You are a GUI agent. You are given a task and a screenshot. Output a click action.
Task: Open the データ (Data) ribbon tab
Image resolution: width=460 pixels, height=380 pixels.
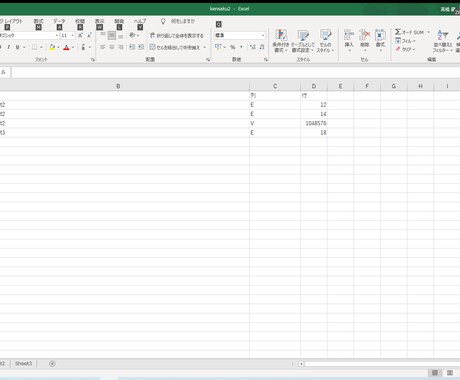tap(59, 21)
